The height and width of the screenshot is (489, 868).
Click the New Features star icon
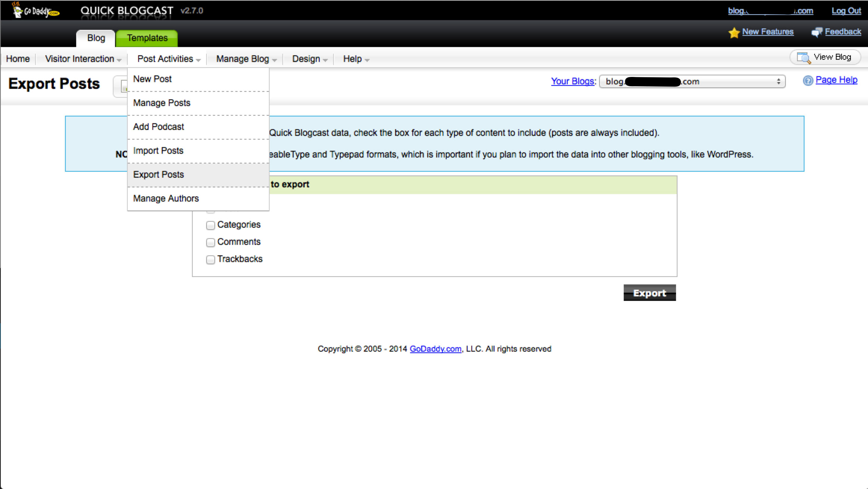[734, 32]
